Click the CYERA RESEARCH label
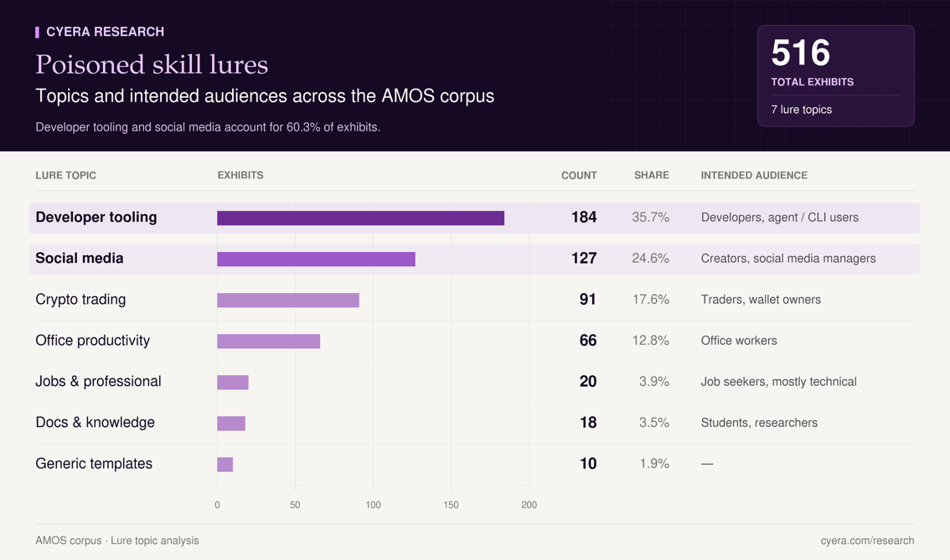 tap(105, 32)
